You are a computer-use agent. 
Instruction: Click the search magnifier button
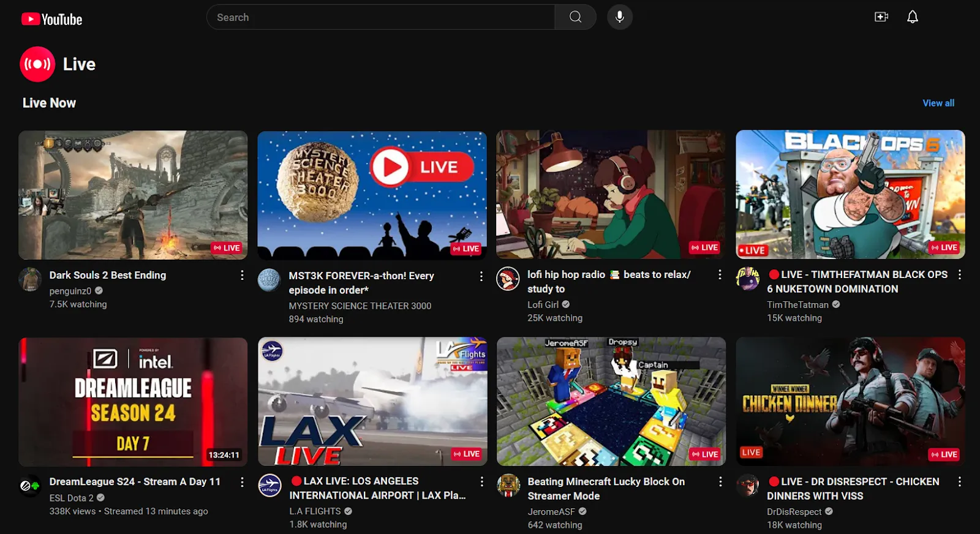coord(575,17)
